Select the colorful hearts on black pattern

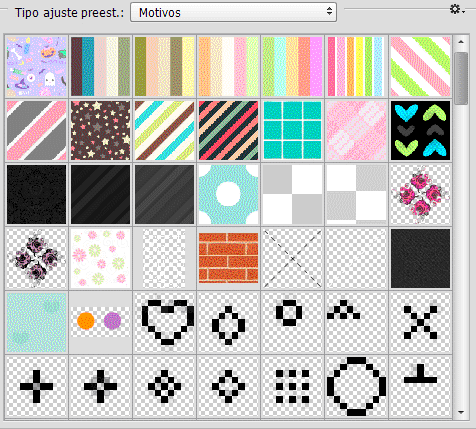(x=420, y=130)
